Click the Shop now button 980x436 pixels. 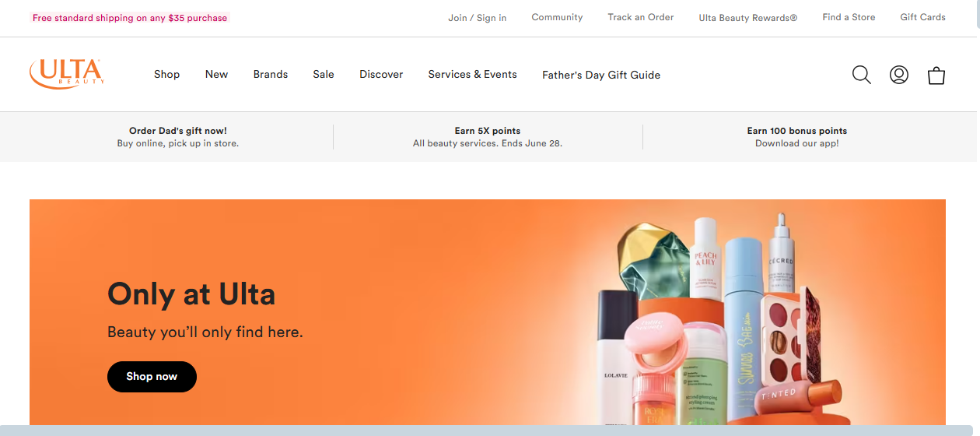tap(152, 377)
